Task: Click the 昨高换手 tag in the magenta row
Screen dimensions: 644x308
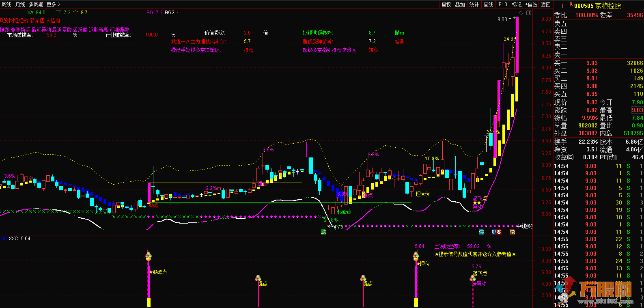Action: tap(20, 30)
